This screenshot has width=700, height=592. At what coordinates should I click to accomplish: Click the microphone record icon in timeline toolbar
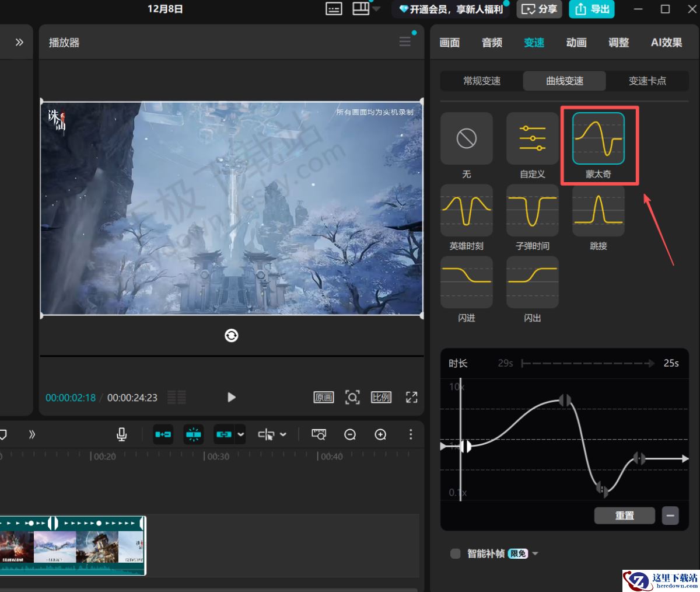pos(122,434)
